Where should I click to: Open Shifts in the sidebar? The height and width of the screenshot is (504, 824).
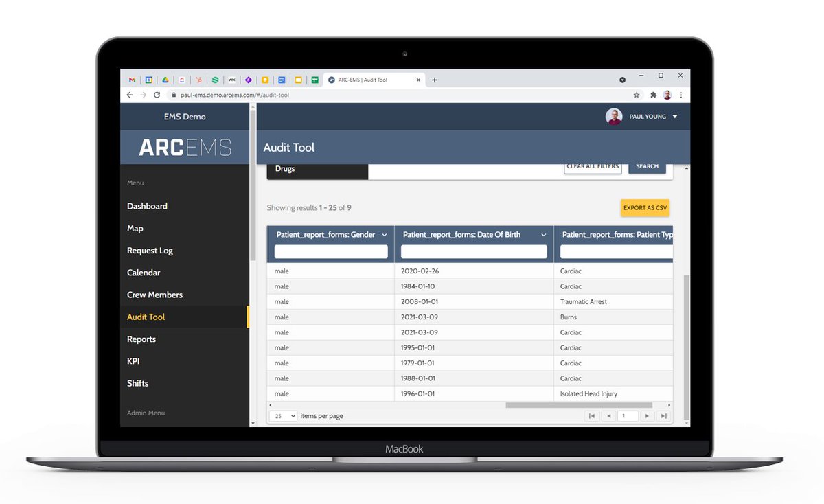pos(137,383)
